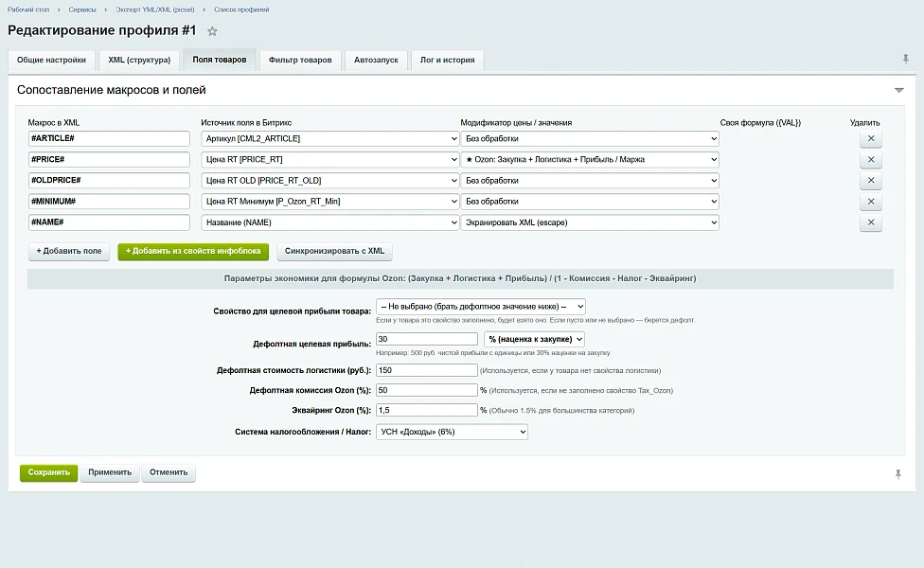This screenshot has width=924, height=568.
Task: Click the #ARTICLE# macro input field
Action: [109, 138]
